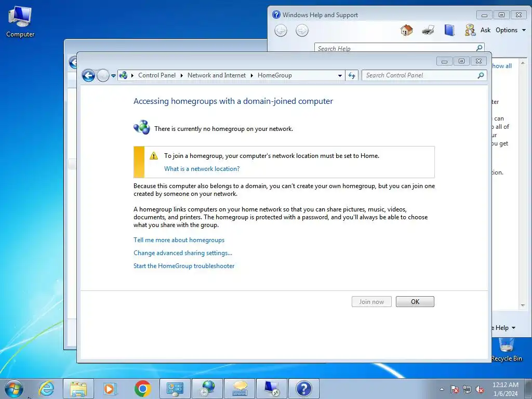Open Windows Media Player from taskbar
The width and height of the screenshot is (532, 399).
pos(110,389)
